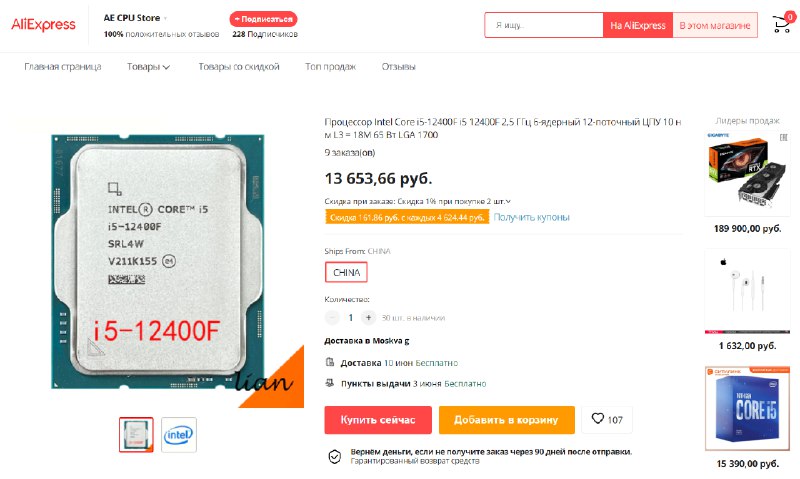The height and width of the screenshot is (479, 800).
Task: Select the Intel logo thumbnail
Action: (179, 435)
